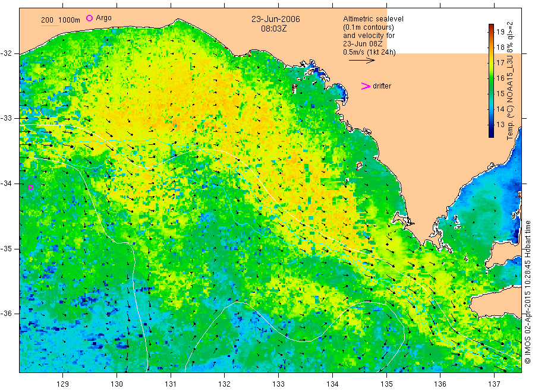Image resolution: width=535 pixels, height=392 pixels.
Task: Click the colorbar value 15
Action: (500, 94)
